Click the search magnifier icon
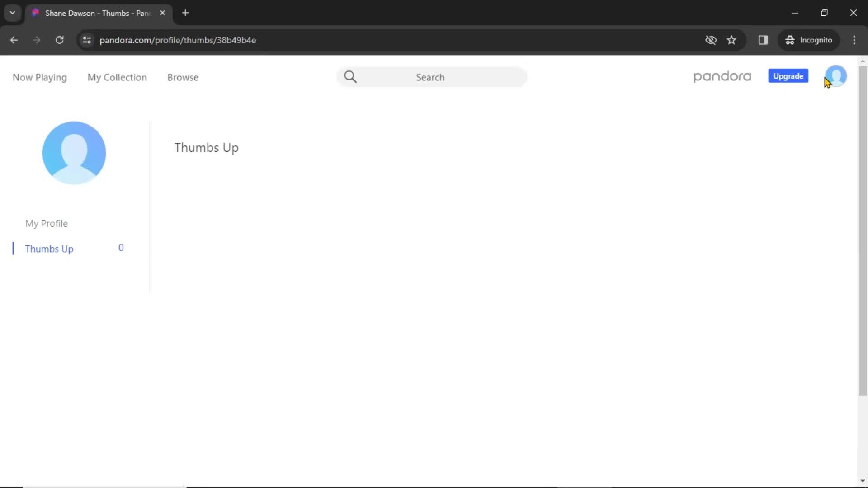Screen dimensions: 868x488 point(350,76)
